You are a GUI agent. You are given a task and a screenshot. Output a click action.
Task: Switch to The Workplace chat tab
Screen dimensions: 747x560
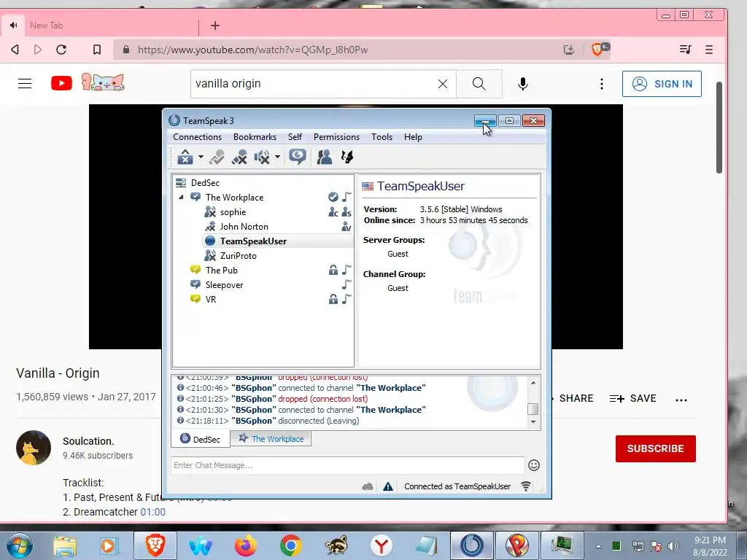tap(271, 438)
